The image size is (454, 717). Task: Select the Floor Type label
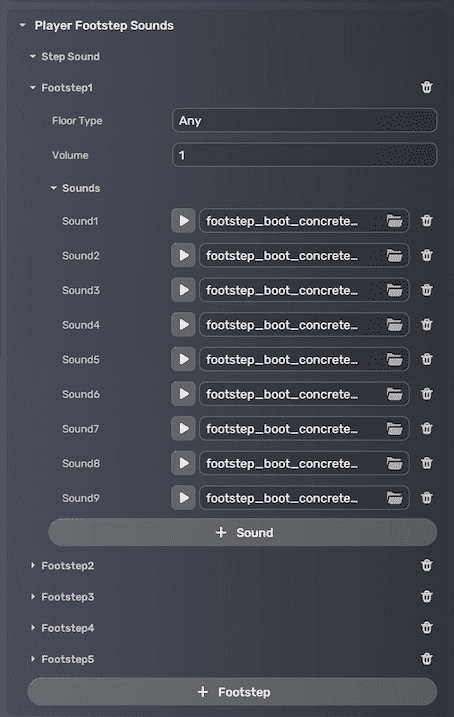(x=77, y=121)
